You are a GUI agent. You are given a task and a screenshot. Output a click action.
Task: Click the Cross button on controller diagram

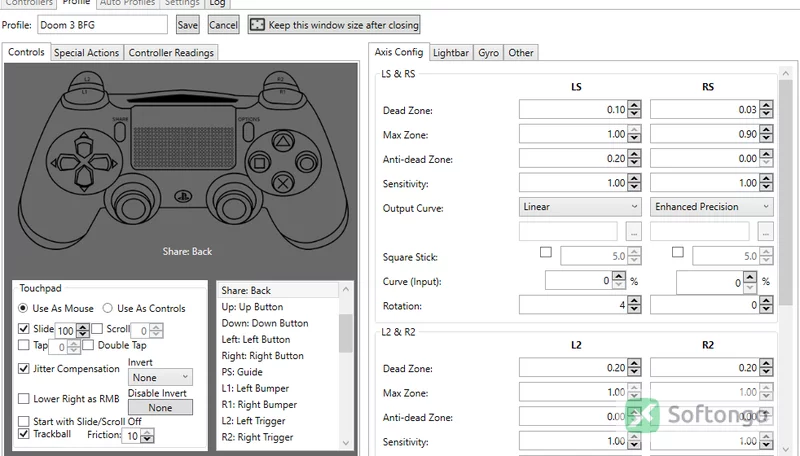click(x=283, y=183)
